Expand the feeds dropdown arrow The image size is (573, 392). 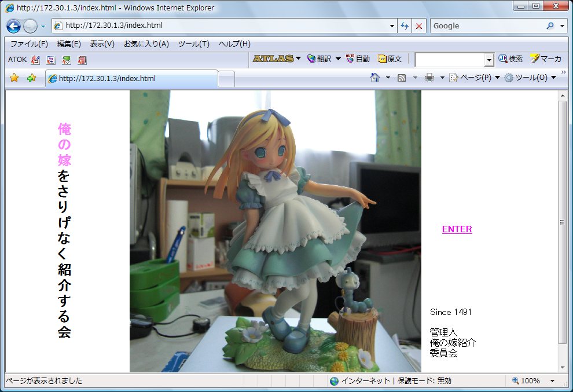click(415, 78)
